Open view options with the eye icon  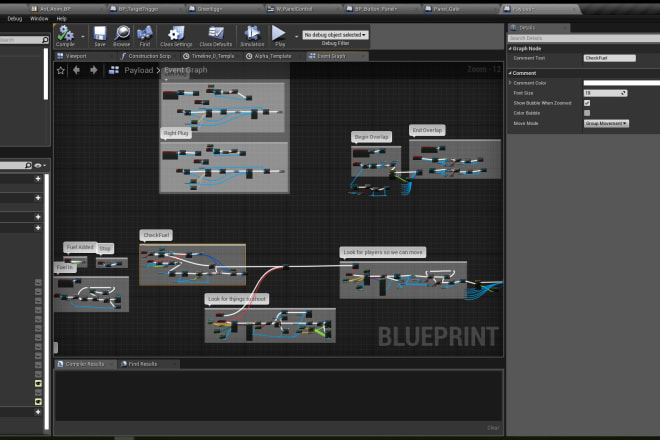38,165
